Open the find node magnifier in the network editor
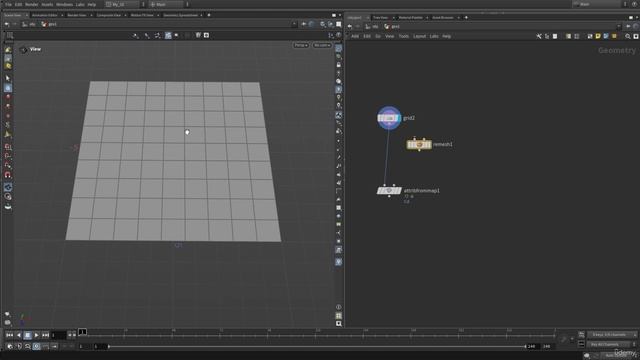640x360 pixels. tap(628, 36)
